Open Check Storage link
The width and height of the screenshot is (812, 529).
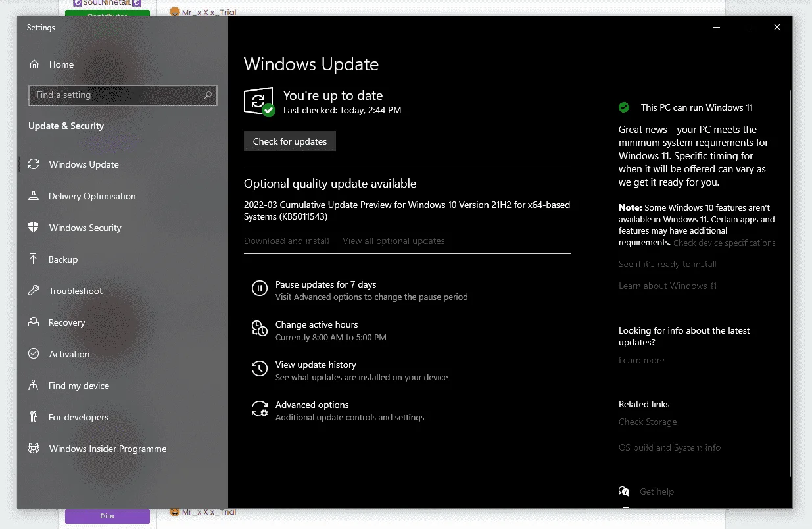click(x=648, y=422)
